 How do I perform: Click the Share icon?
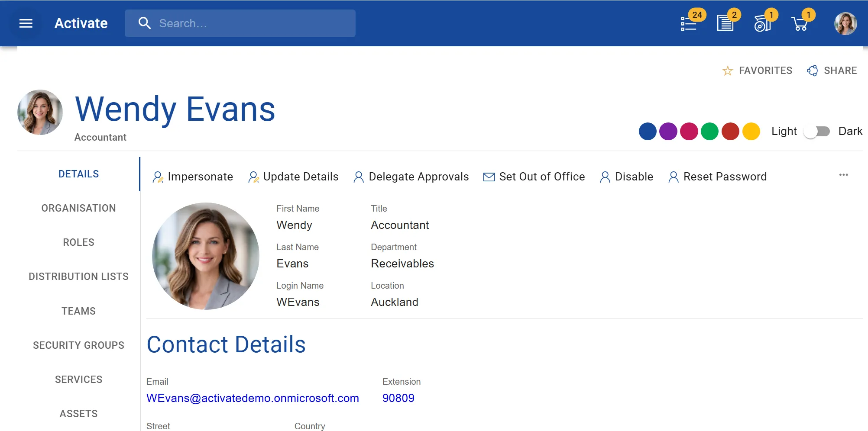pyautogui.click(x=813, y=71)
